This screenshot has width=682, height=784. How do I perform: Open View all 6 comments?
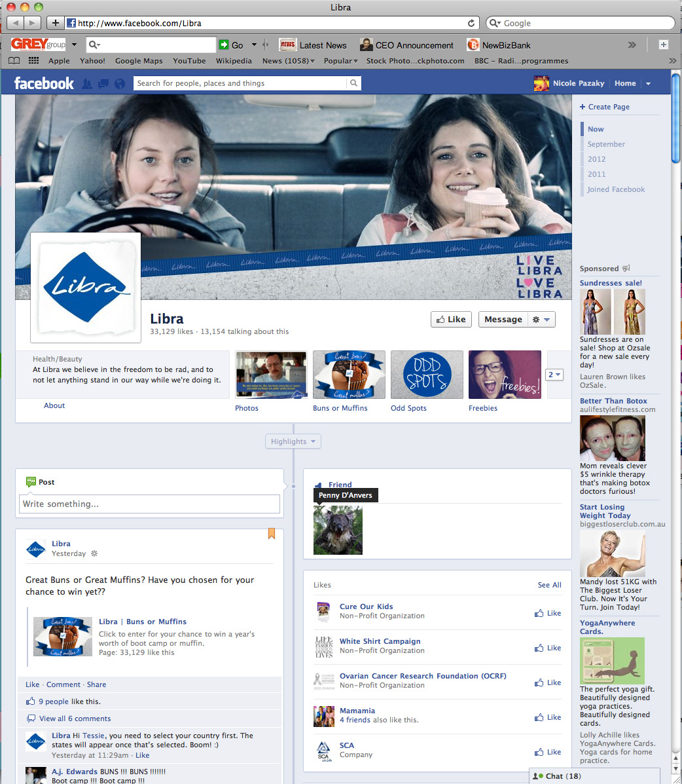[75, 719]
